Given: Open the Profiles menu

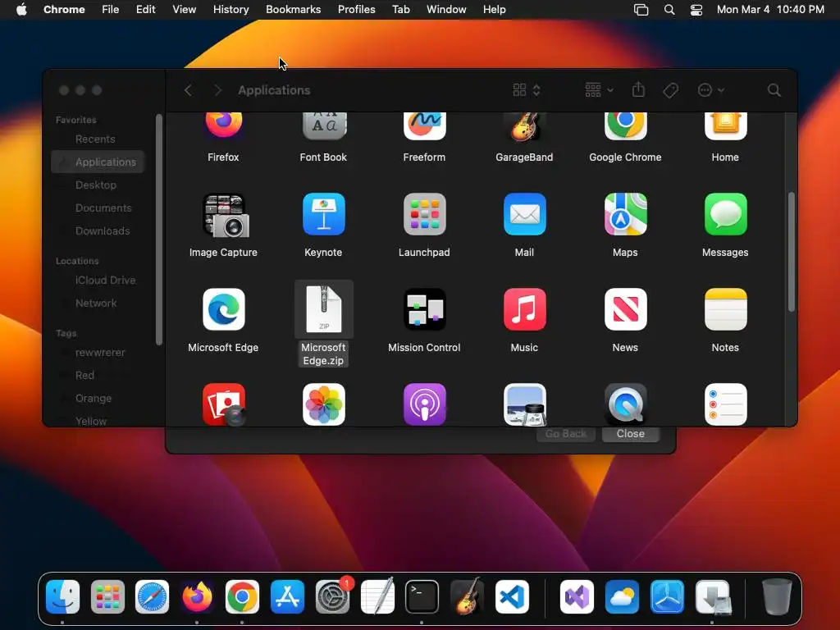Looking at the screenshot, I should click(357, 10).
